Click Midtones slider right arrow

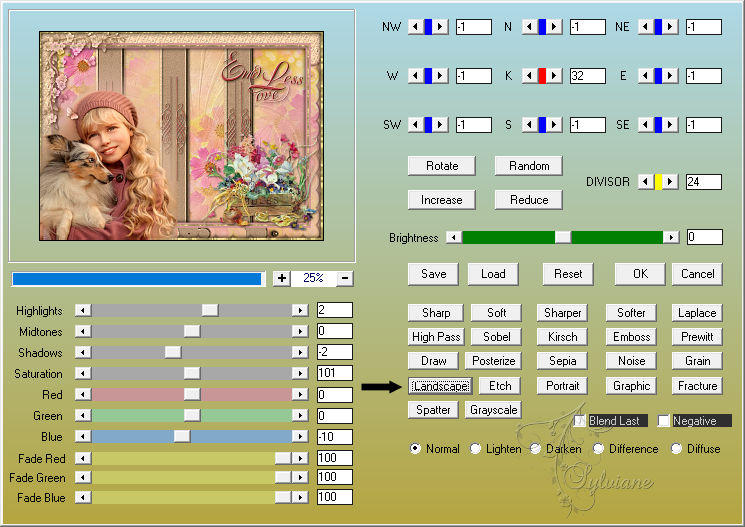point(300,331)
